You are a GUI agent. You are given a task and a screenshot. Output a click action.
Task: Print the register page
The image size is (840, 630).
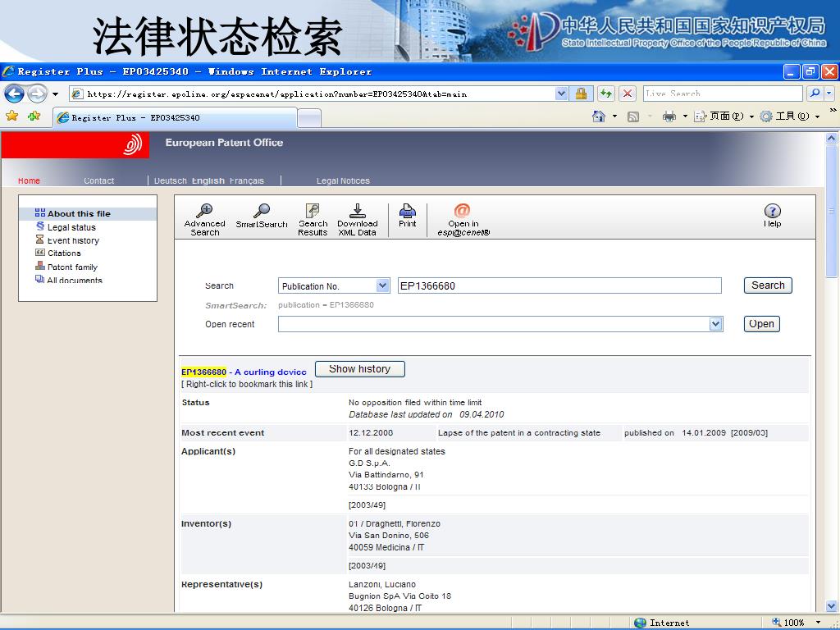(x=407, y=216)
